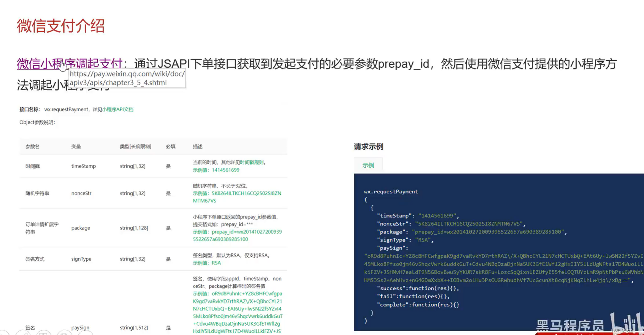
Task: Click the 订单详情扩展字符串 parameter cell
Action: point(42,228)
